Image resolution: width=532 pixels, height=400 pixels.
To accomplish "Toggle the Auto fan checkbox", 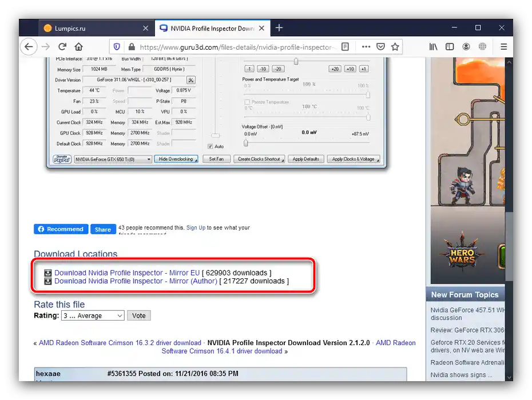I will point(211,146).
